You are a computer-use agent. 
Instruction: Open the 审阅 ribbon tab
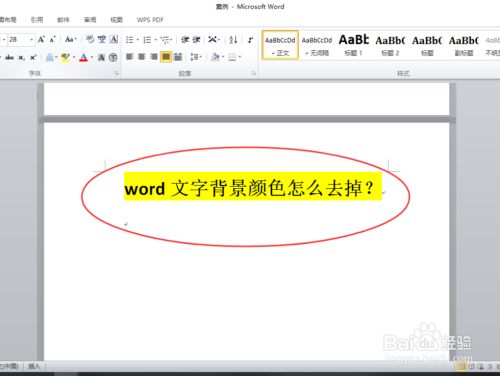tap(90, 20)
